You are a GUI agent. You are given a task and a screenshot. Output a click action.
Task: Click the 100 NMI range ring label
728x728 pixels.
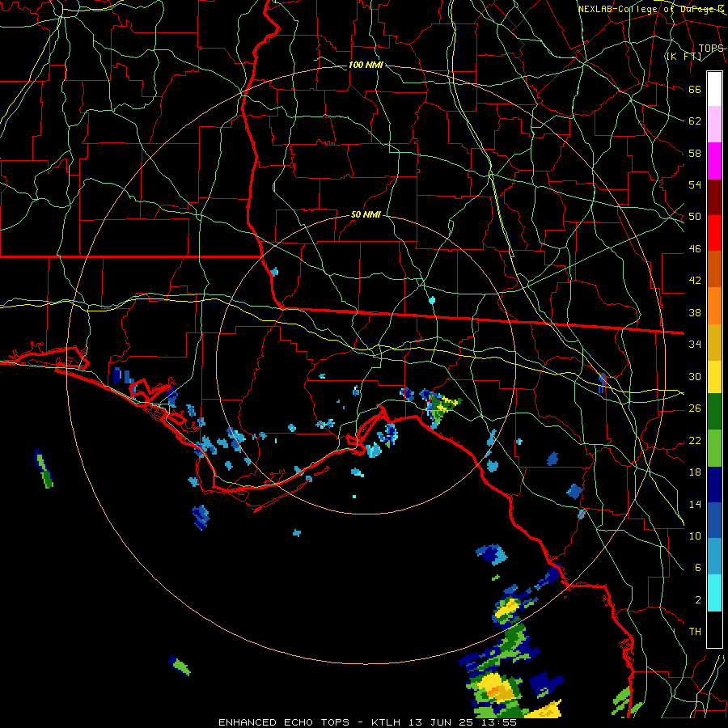[x=366, y=65]
